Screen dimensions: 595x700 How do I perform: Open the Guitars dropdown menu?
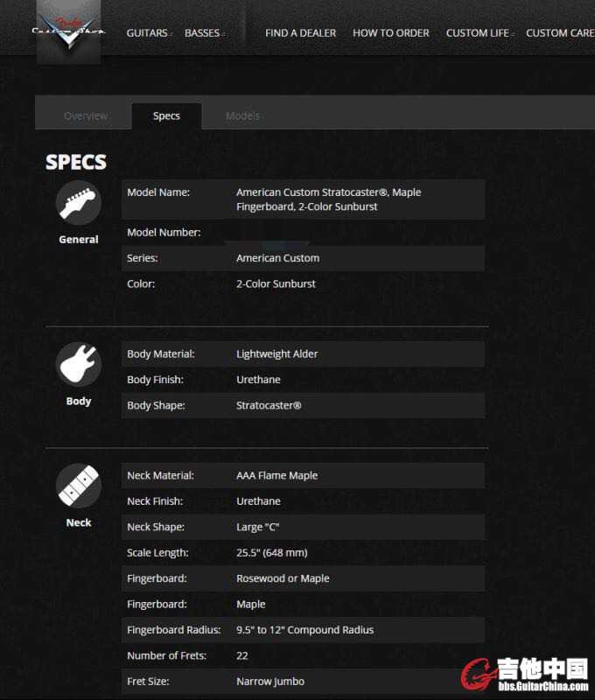[x=148, y=33]
